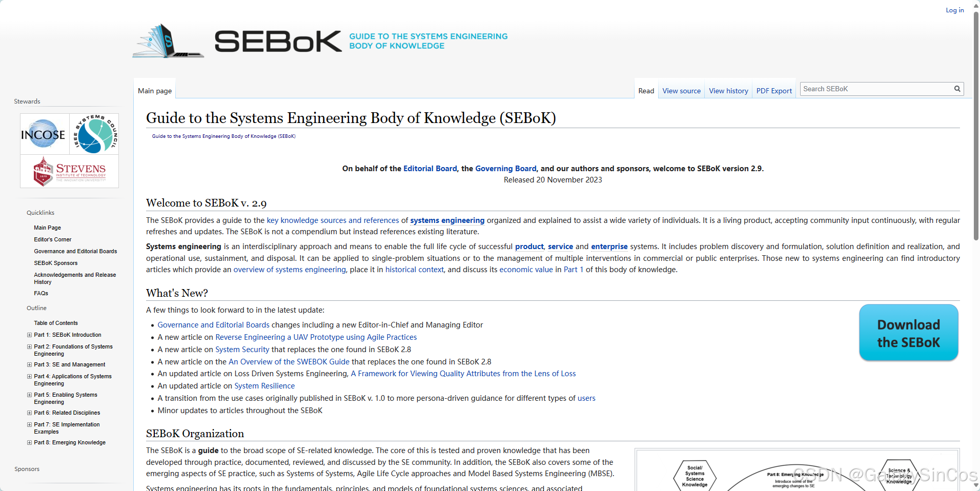Open the SEBoK Sponsors quicklink
Screen dimensions: 980x491
[56, 263]
